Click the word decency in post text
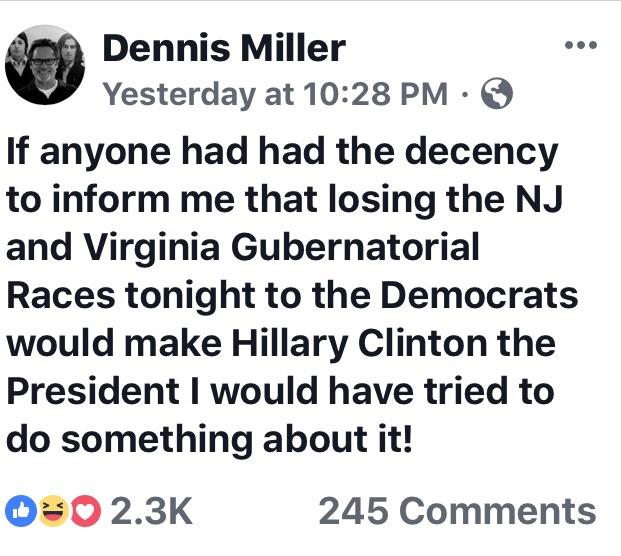Image resolution: width=621 pixels, height=556 pixels. point(481,153)
